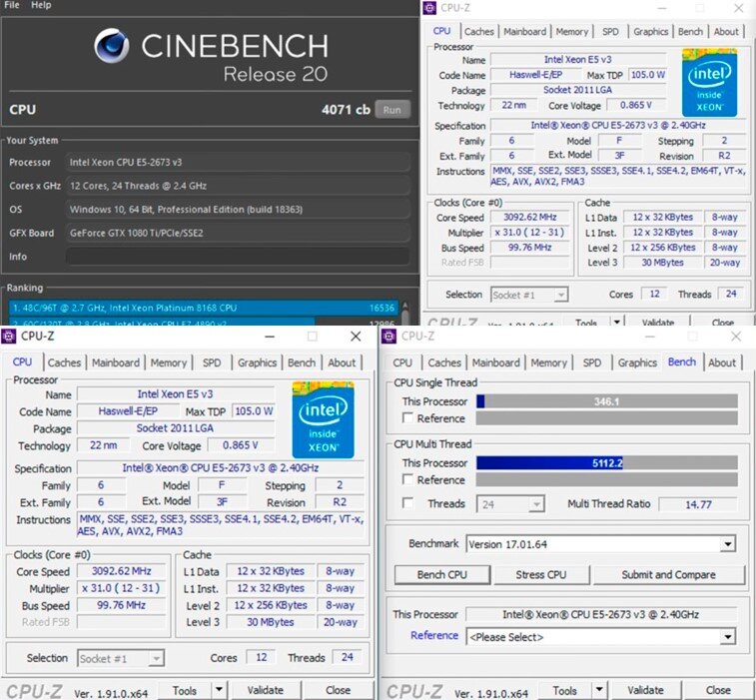Click Submit and Compare button

[x=668, y=574]
